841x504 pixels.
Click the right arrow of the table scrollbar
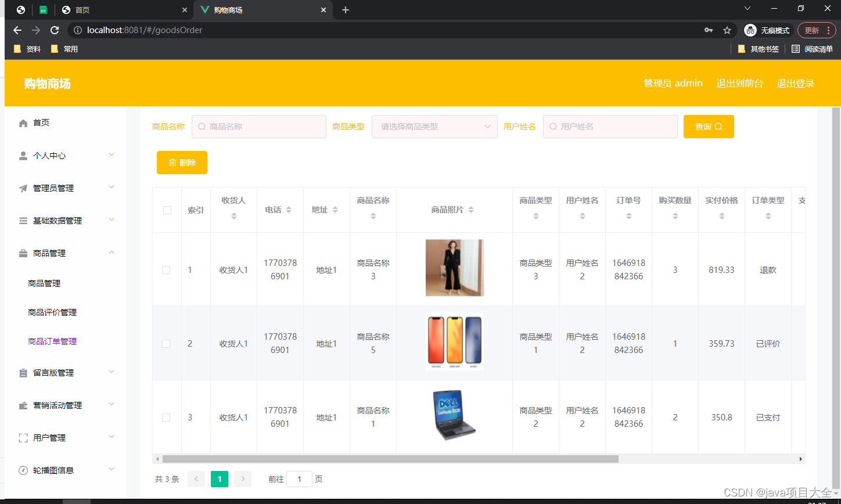click(801, 459)
